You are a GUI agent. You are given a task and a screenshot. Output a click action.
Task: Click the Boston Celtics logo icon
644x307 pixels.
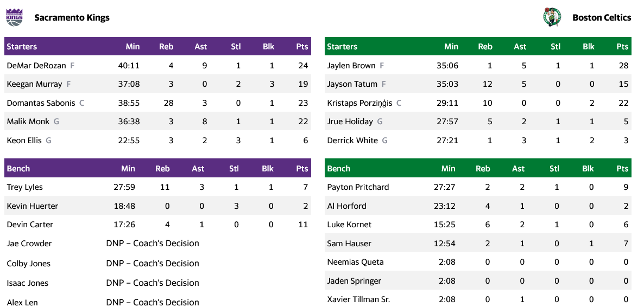(x=552, y=17)
